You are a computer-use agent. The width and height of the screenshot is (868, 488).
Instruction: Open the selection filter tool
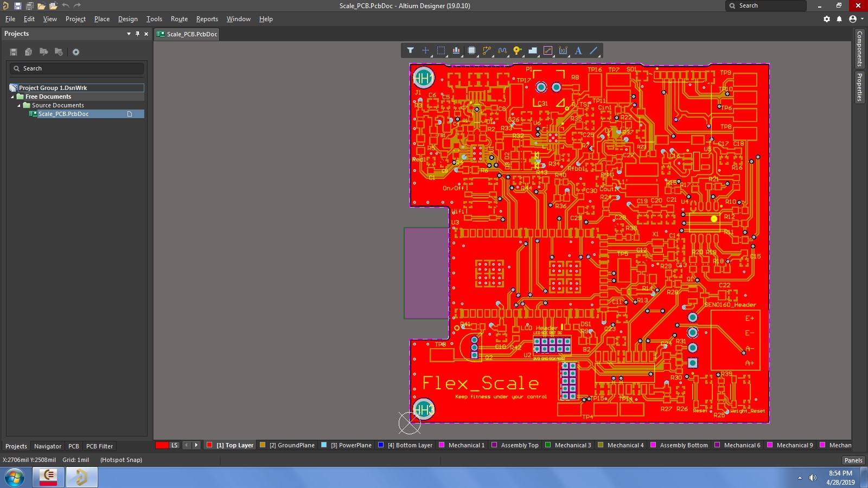click(x=411, y=50)
